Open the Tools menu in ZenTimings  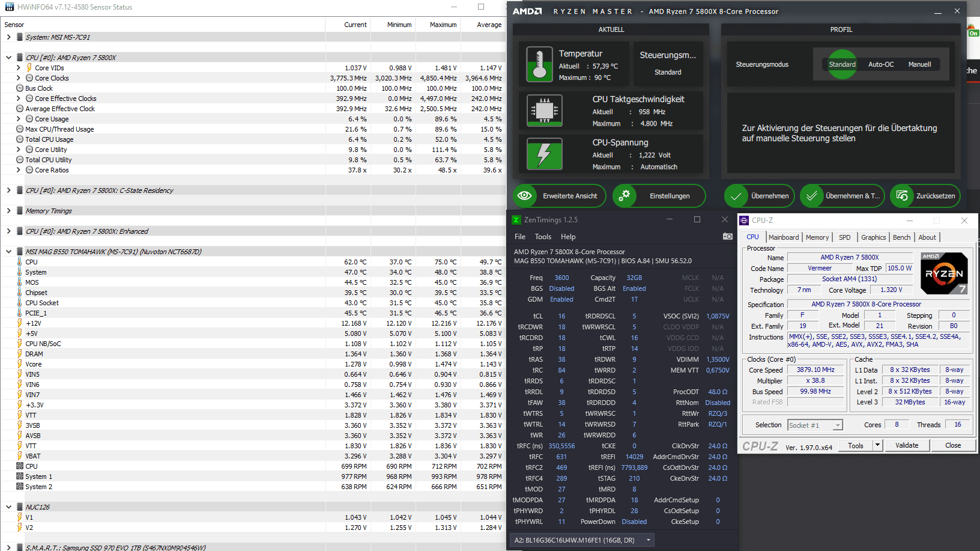coord(543,237)
